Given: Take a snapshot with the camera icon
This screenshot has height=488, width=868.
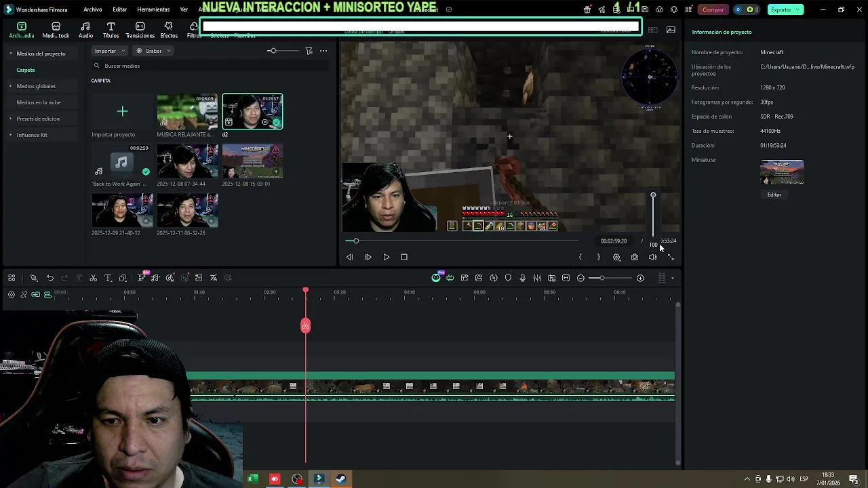Looking at the screenshot, I should (x=635, y=257).
